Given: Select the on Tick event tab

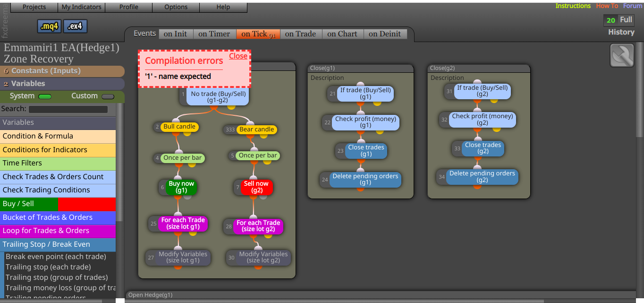Looking at the screenshot, I should click(258, 34).
